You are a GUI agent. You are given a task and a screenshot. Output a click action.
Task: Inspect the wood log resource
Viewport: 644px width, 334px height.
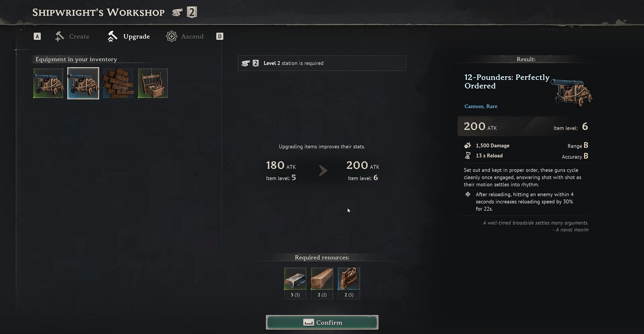(322, 279)
